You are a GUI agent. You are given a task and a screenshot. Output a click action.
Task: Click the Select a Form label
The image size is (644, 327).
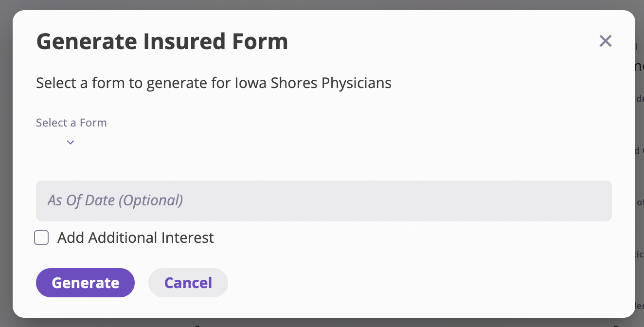tap(72, 123)
